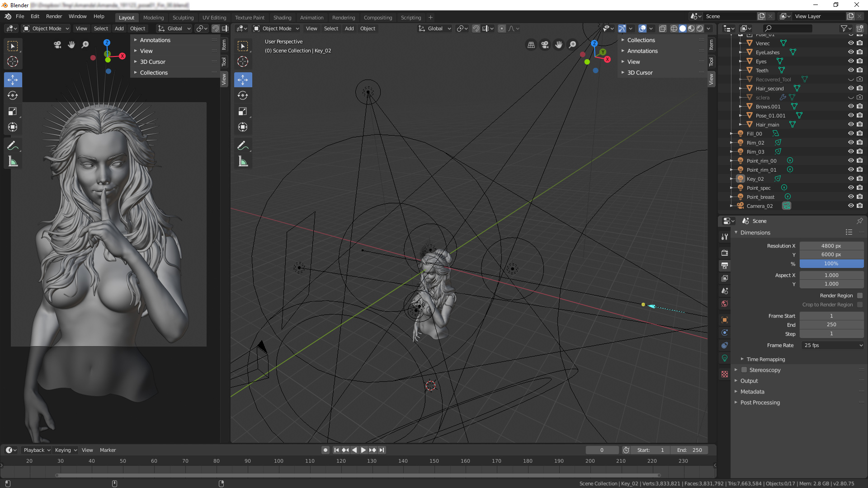The height and width of the screenshot is (488, 868).
Task: Adjust the resolution percentage slider at 100%
Action: tap(832, 263)
